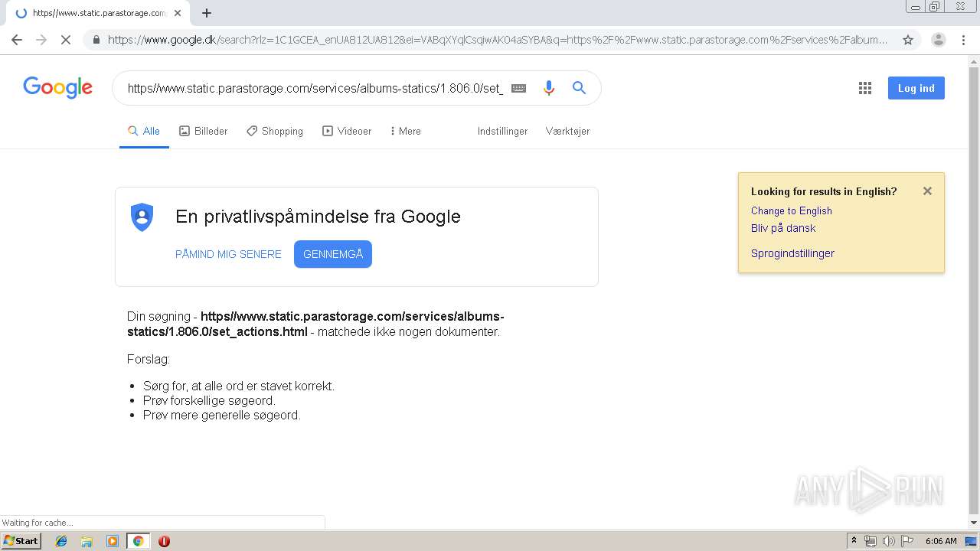
Task: Open Windows Explorer folder in taskbar
Action: click(87, 541)
